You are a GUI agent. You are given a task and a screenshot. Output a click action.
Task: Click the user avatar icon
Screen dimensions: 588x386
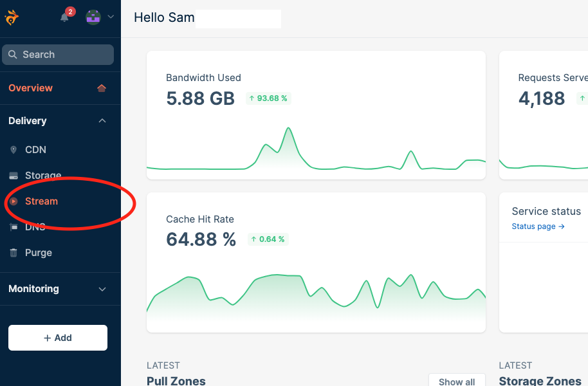(93, 17)
